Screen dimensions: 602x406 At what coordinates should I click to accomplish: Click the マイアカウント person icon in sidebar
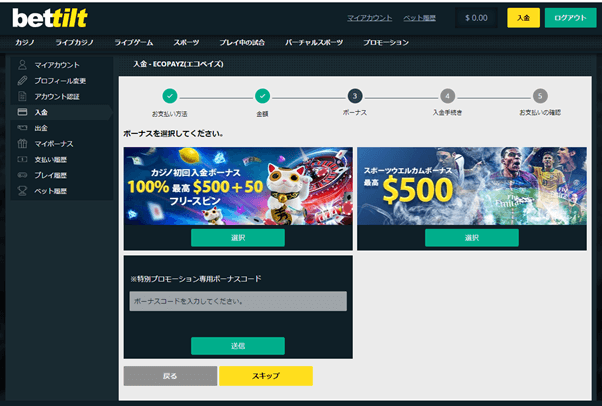pos(22,65)
